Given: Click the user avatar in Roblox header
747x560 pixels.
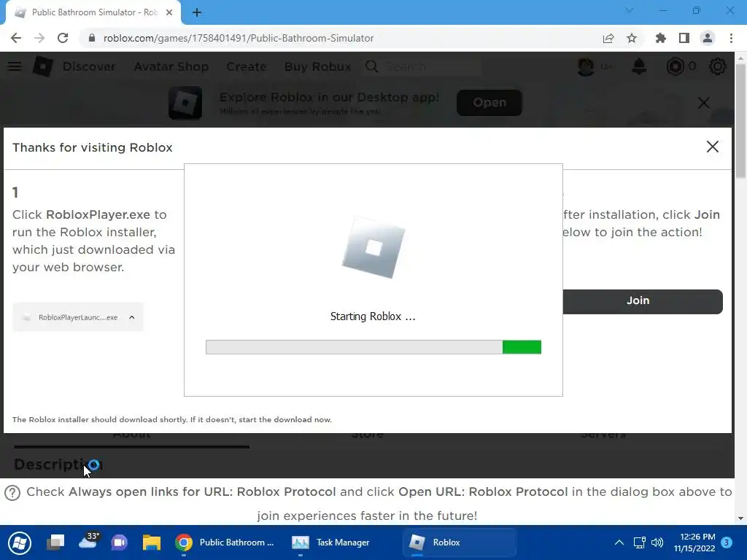Looking at the screenshot, I should tap(586, 66).
